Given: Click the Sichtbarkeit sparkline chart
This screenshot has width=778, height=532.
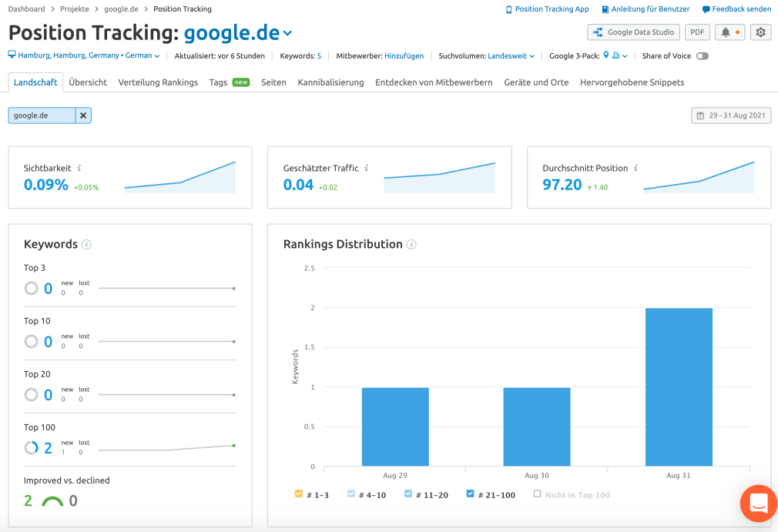Looking at the screenshot, I should 180,177.
